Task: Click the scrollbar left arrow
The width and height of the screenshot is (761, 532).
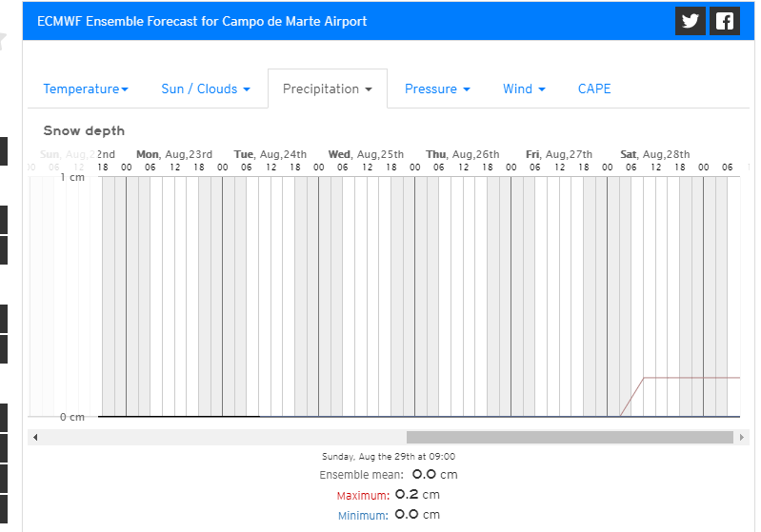Action: pyautogui.click(x=36, y=437)
